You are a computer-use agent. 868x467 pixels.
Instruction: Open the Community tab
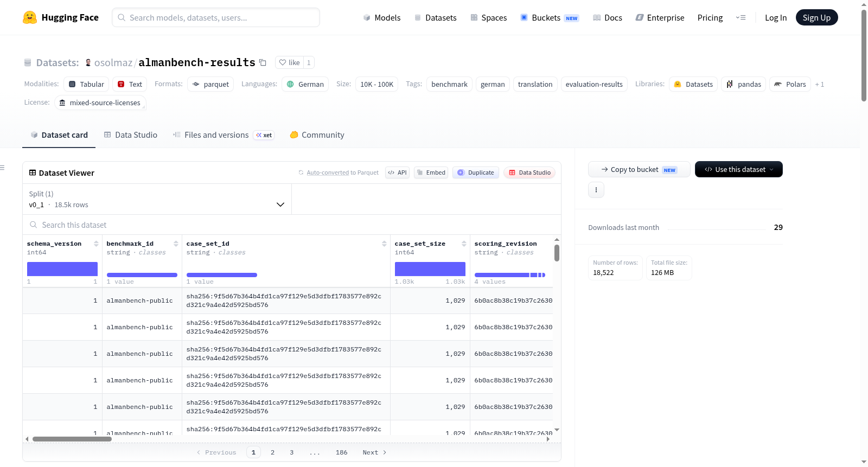tap(317, 135)
